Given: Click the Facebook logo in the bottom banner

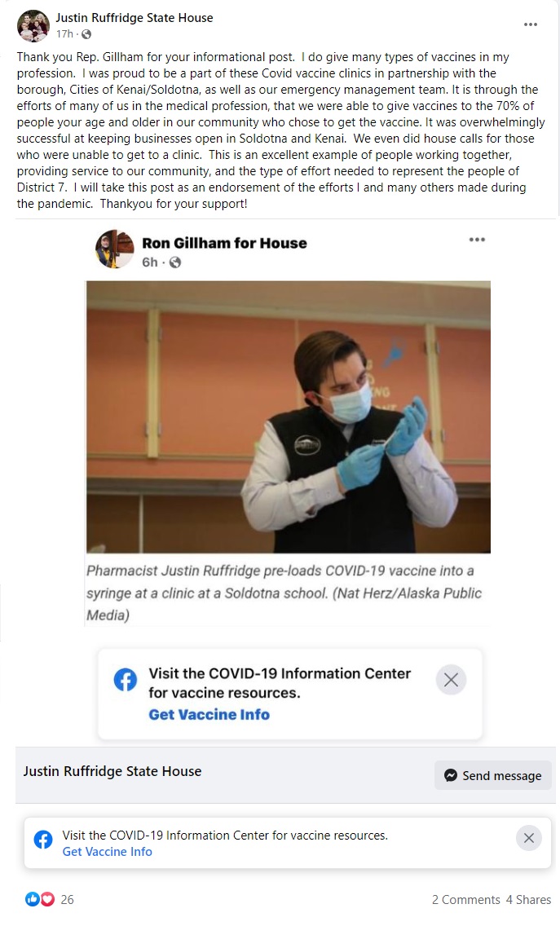Looking at the screenshot, I should click(x=42, y=840).
